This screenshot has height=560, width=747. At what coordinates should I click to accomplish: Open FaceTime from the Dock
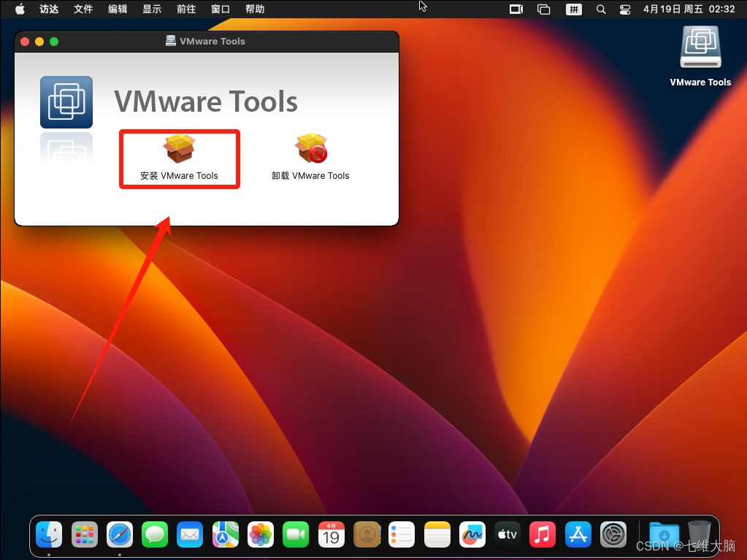(x=296, y=534)
